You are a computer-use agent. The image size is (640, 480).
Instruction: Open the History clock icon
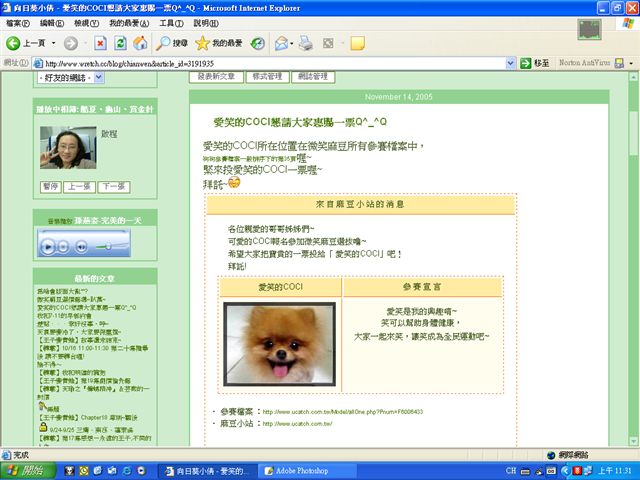coord(258,43)
